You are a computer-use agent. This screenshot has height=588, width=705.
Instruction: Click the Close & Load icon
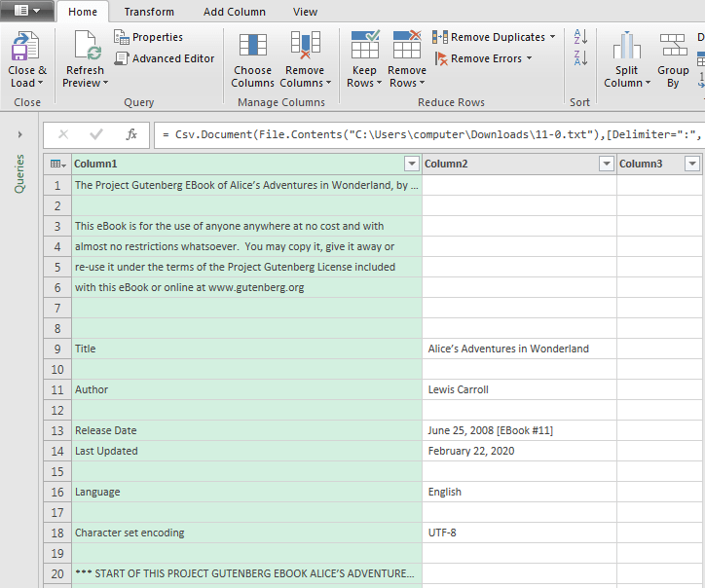25,47
